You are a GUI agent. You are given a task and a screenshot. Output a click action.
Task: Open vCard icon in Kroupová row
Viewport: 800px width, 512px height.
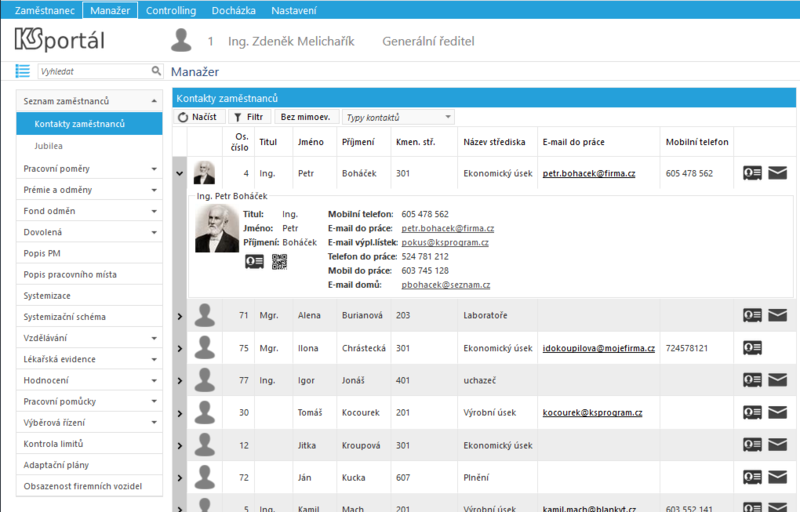pyautogui.click(x=752, y=445)
